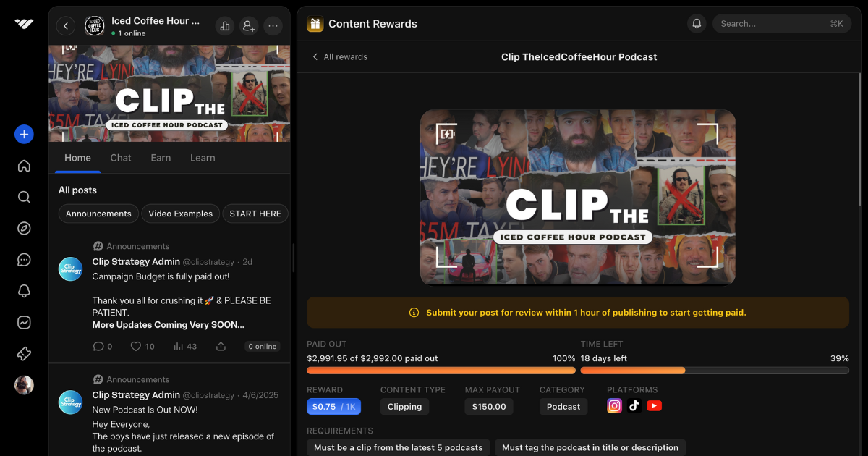Open sidebar notifications bell icon
The height and width of the screenshot is (456, 868).
pos(24,291)
